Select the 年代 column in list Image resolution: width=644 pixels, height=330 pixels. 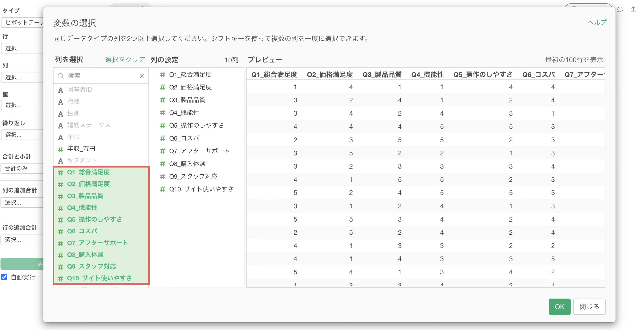101,137
